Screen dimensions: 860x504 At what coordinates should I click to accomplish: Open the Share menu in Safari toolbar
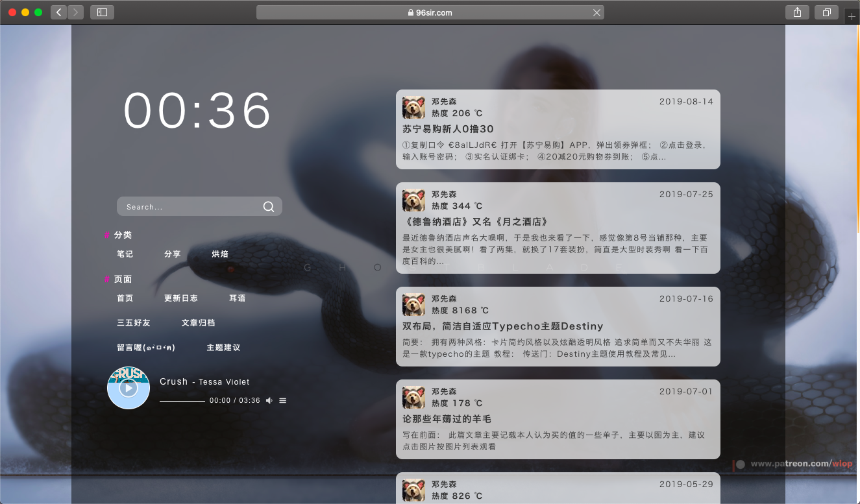tap(797, 12)
